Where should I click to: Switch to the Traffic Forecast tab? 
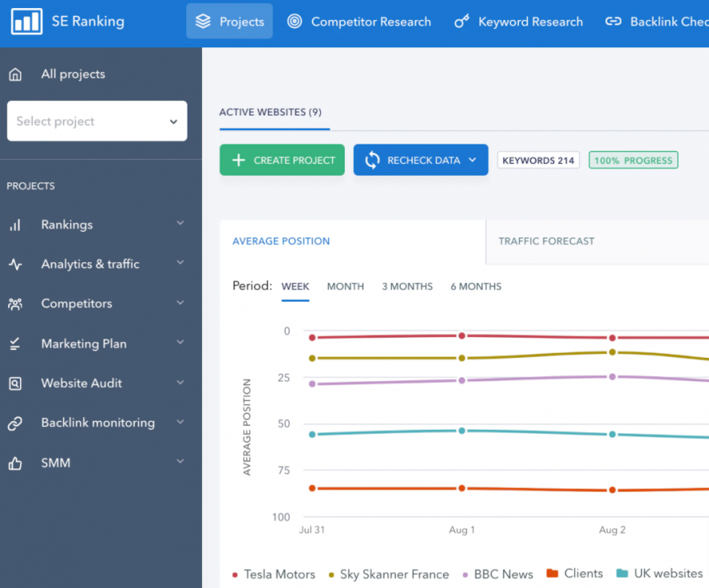[x=546, y=241]
